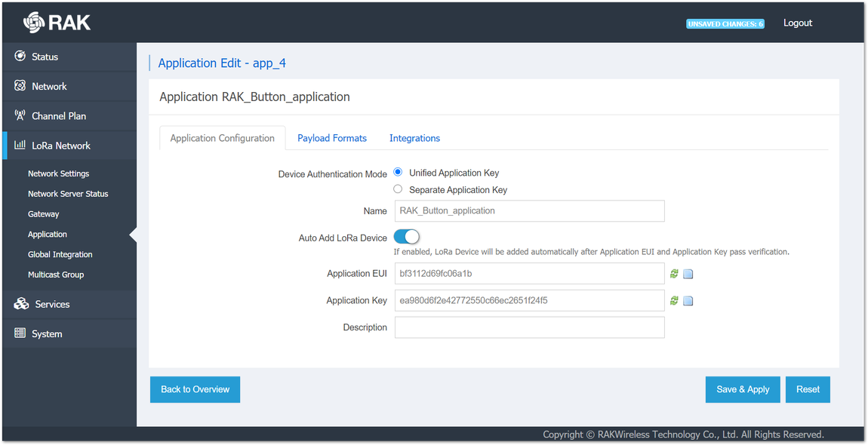This screenshot has height=445, width=868.
Task: Regenerate the Application Key with refresh icon
Action: (674, 300)
